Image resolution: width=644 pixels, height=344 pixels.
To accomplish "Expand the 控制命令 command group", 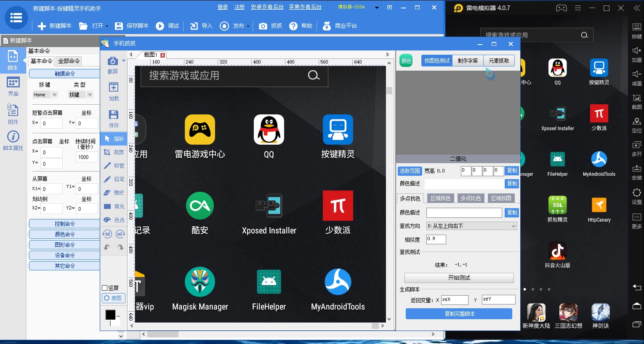I will pyautogui.click(x=65, y=224).
